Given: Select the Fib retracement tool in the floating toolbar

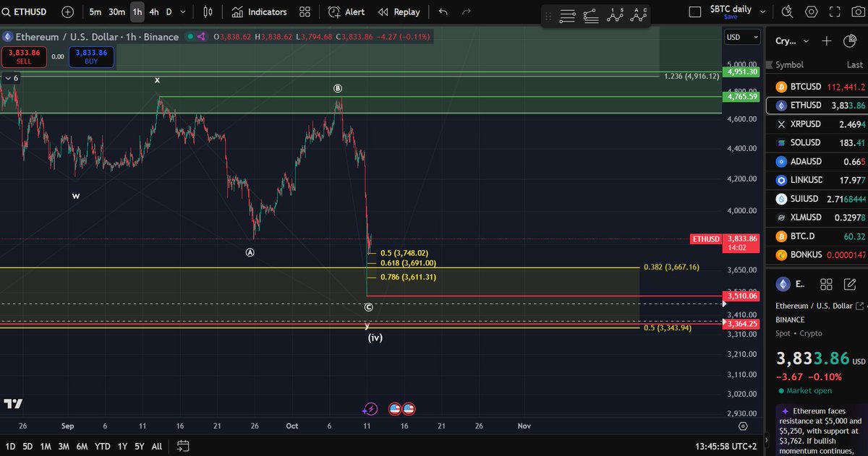Looking at the screenshot, I should point(568,15).
